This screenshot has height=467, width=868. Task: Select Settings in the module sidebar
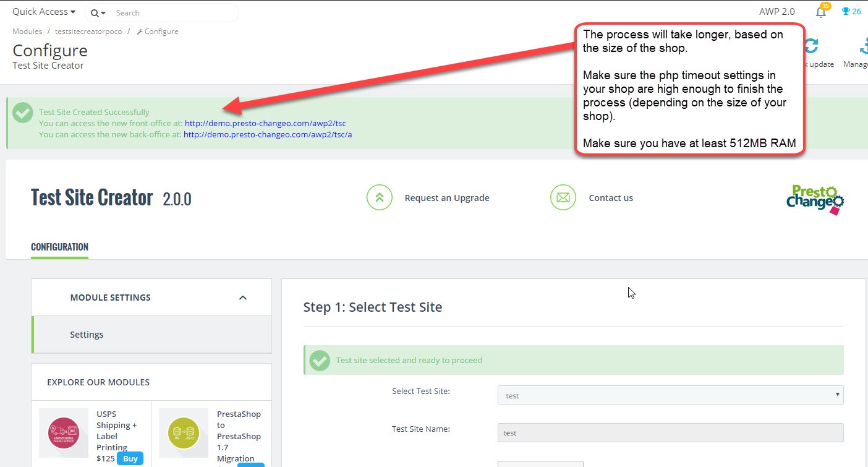tap(151, 335)
